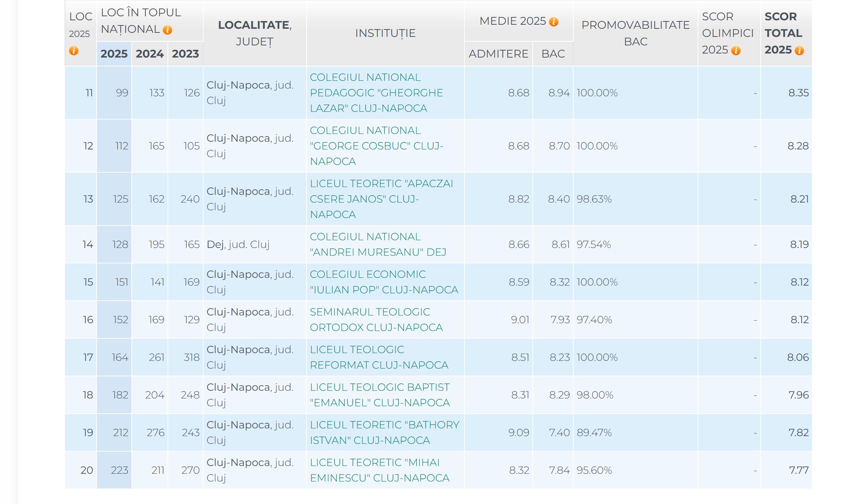The height and width of the screenshot is (504, 854).
Task: Open Colegiul Economic Iulian Pop link
Action: [x=384, y=282]
